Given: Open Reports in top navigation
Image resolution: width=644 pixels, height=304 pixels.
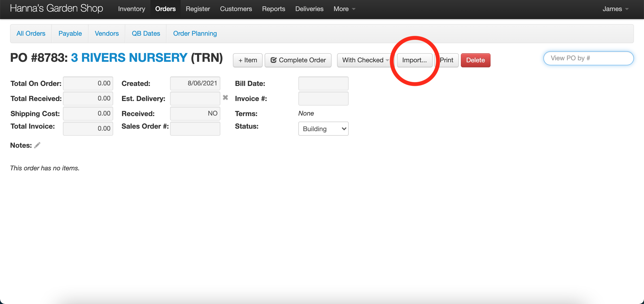Looking at the screenshot, I should coord(273,9).
